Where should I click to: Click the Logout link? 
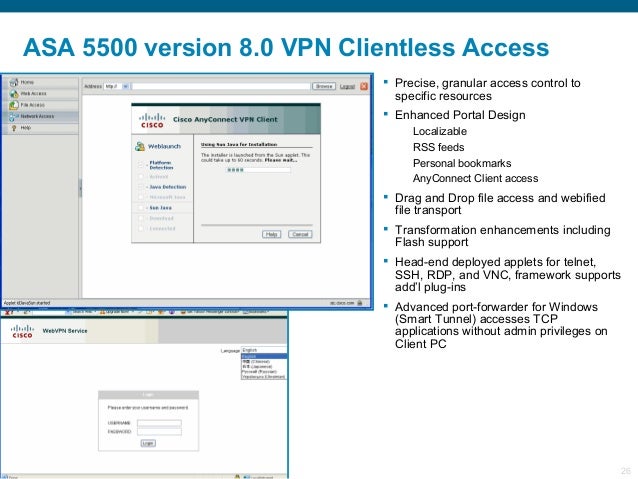(x=347, y=87)
